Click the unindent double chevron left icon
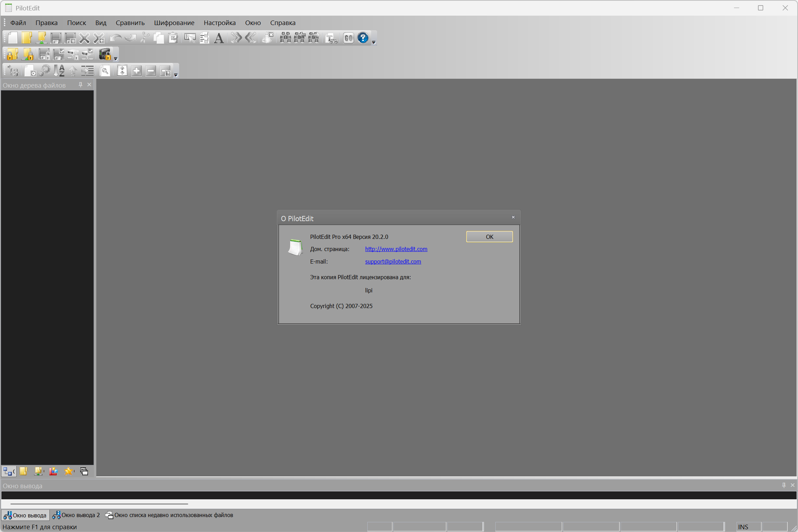The image size is (798, 532). tap(250, 38)
